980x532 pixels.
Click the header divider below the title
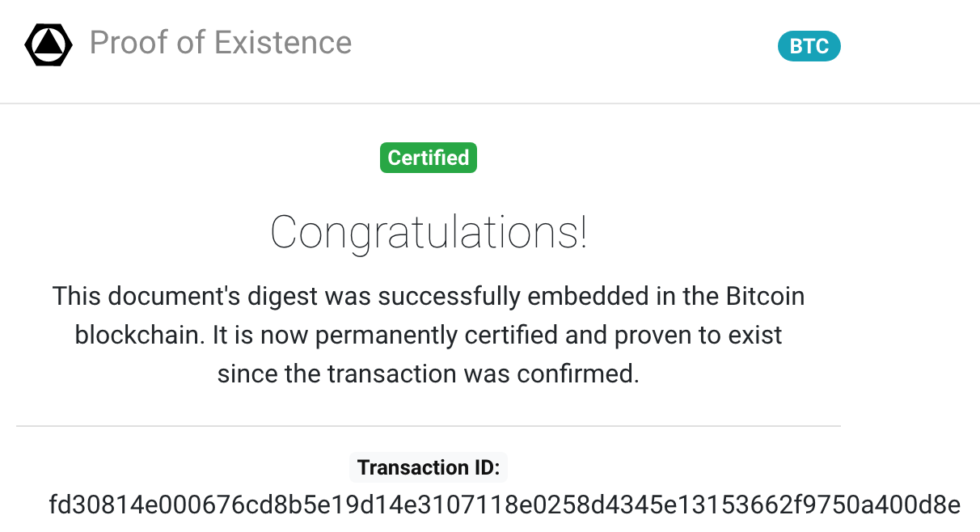tap(490, 103)
